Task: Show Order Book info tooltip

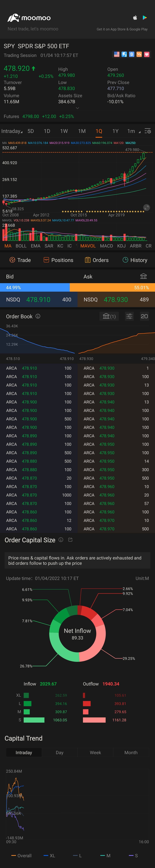Action: coord(38,316)
